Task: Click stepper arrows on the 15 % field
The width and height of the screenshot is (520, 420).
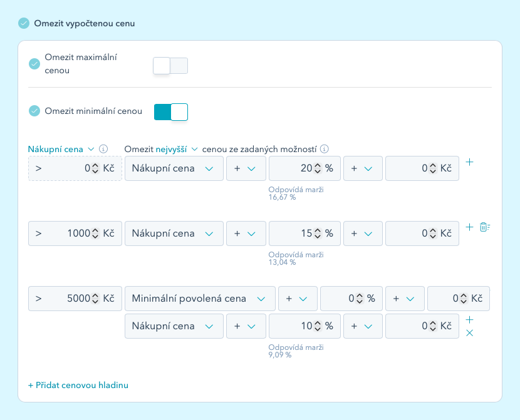Action: [318, 233]
